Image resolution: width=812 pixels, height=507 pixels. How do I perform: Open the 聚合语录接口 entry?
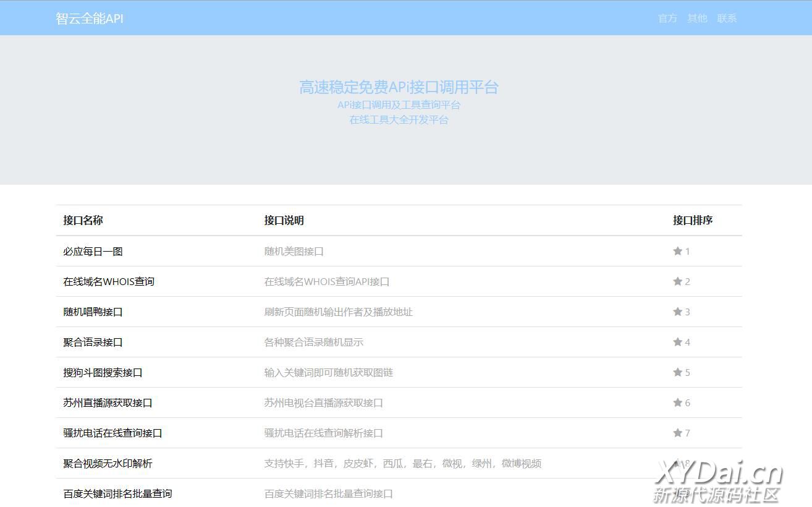point(93,343)
